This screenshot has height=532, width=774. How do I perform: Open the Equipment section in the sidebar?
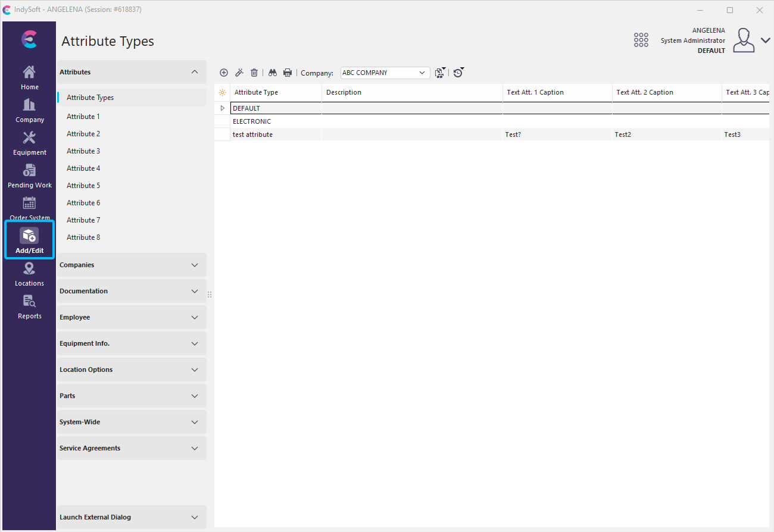pyautogui.click(x=29, y=143)
